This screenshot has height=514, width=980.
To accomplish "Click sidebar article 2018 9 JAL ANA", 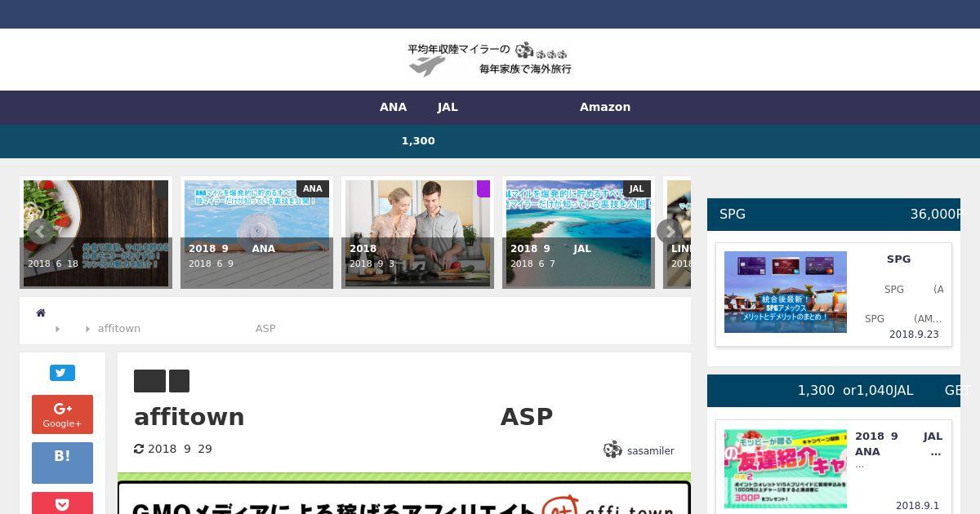I will pyautogui.click(x=898, y=444).
